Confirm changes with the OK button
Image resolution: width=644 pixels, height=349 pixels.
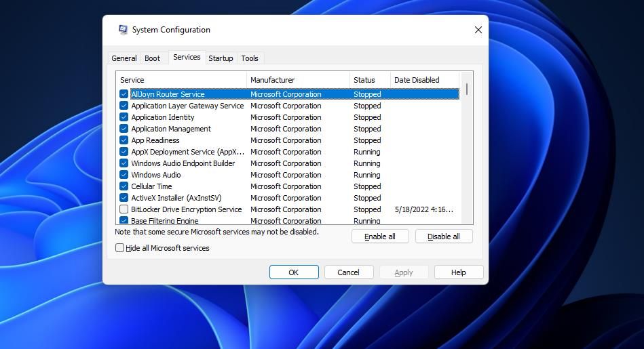pyautogui.click(x=294, y=272)
